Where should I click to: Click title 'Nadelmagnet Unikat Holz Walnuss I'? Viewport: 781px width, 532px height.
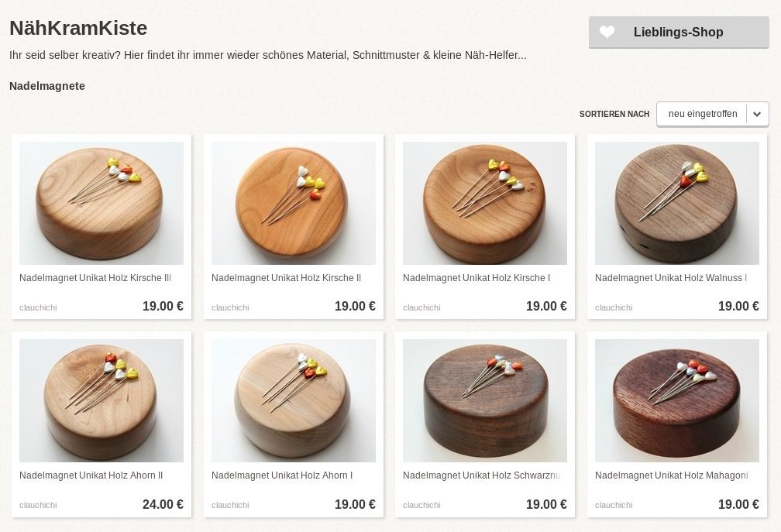click(x=671, y=278)
